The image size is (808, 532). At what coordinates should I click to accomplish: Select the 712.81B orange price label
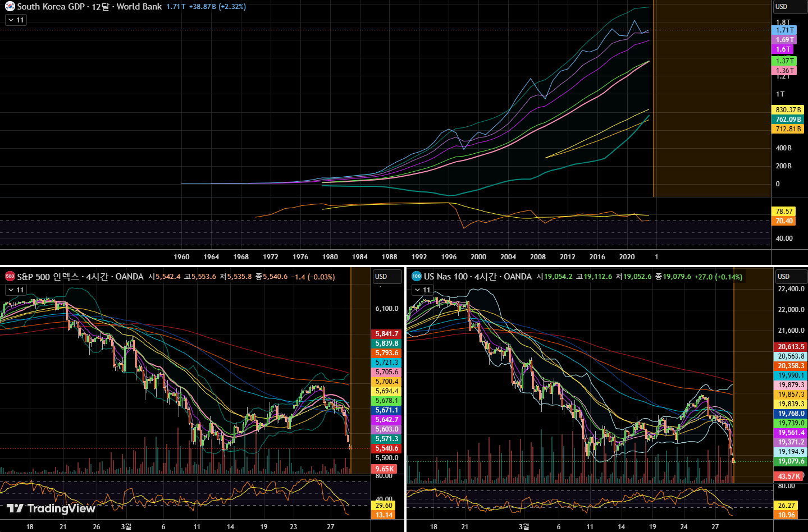[788, 129]
